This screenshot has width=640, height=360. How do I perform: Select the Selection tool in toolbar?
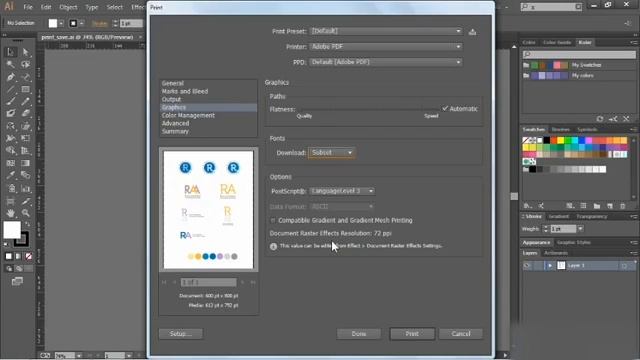[11, 52]
